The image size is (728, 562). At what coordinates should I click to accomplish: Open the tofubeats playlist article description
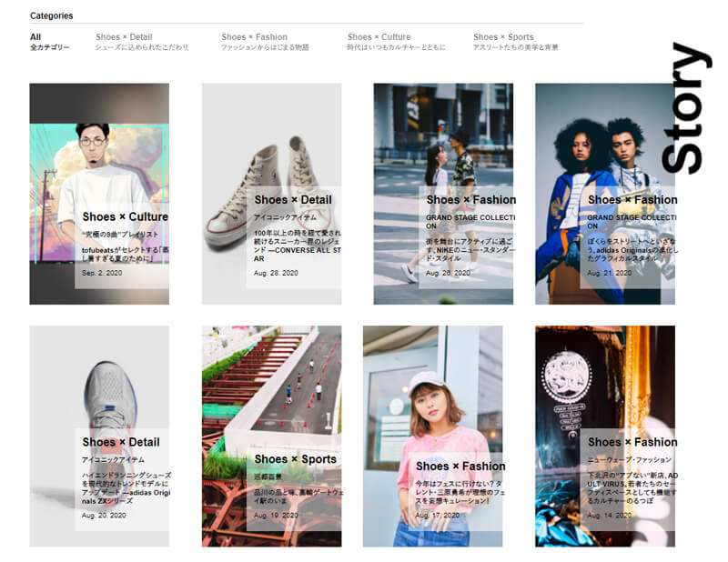pos(125,253)
